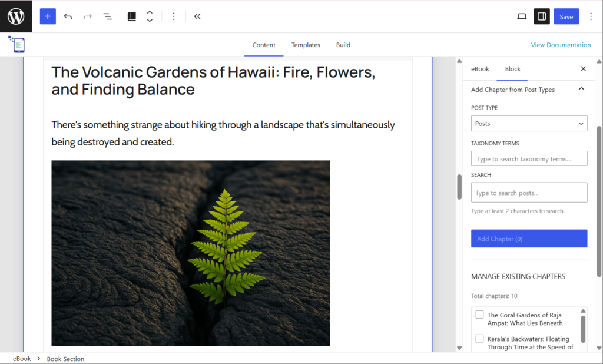This screenshot has width=603, height=364.
Task: Check The Coral Gardens of Raja Ampat chapter
Action: (479, 315)
